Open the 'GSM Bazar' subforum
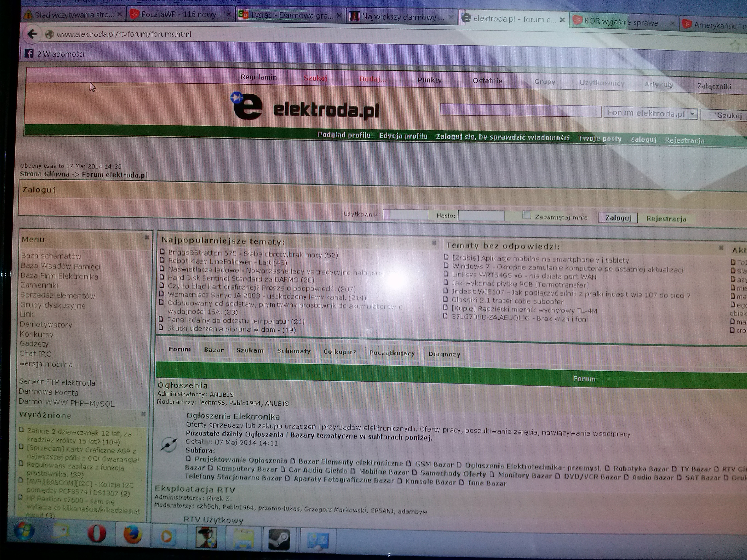This screenshot has width=747, height=560. pos(434,464)
